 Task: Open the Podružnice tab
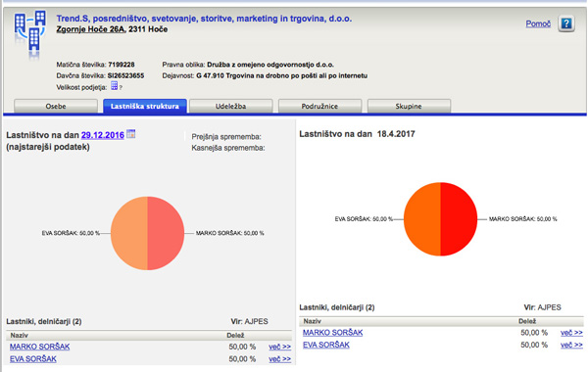[319, 106]
